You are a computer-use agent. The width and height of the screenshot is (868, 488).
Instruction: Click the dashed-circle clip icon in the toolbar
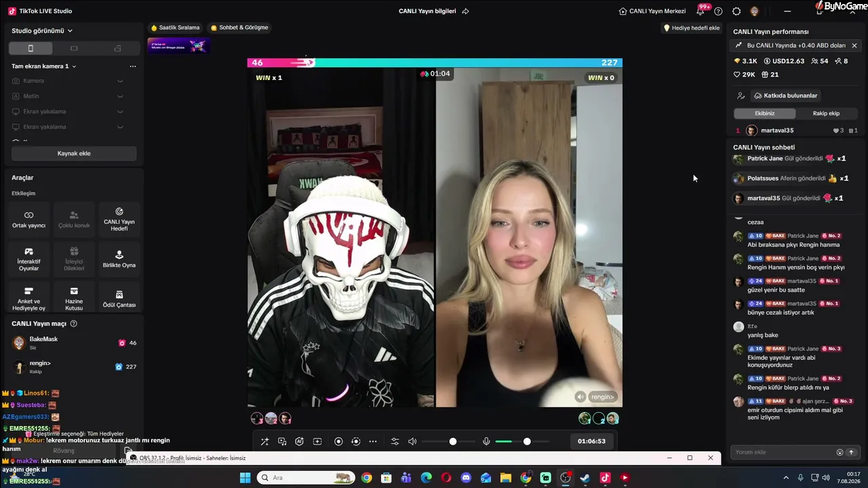[355, 441]
